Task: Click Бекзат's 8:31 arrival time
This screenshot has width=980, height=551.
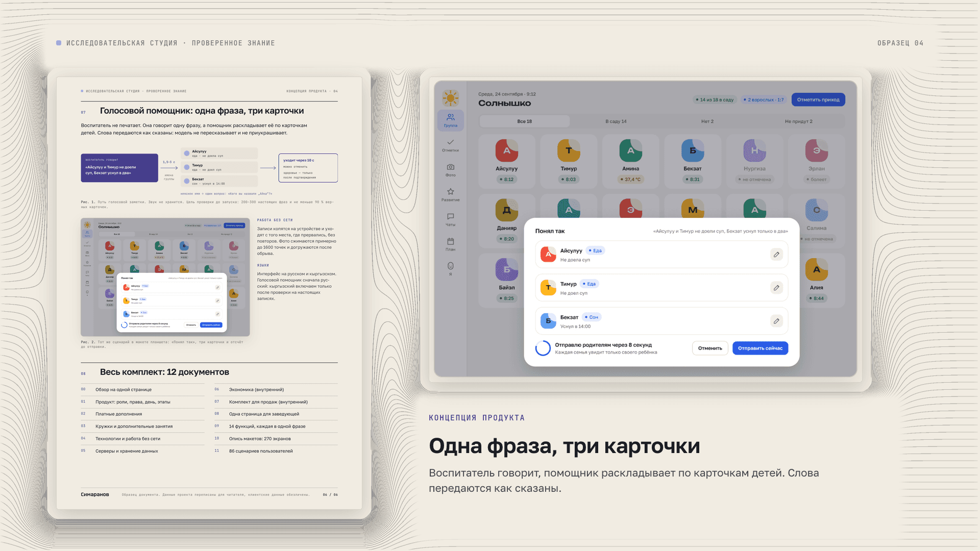Action: pos(693,179)
